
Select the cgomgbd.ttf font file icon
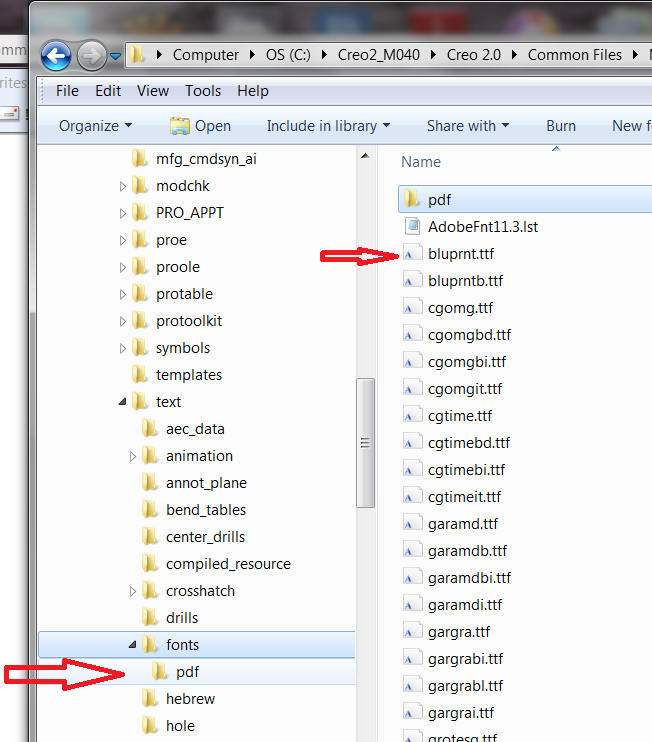point(412,335)
